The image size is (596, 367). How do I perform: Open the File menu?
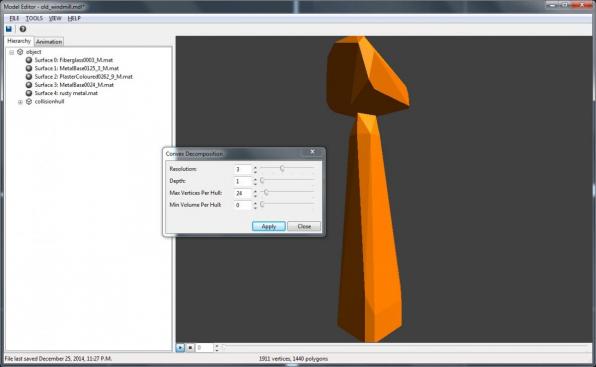[x=14, y=18]
